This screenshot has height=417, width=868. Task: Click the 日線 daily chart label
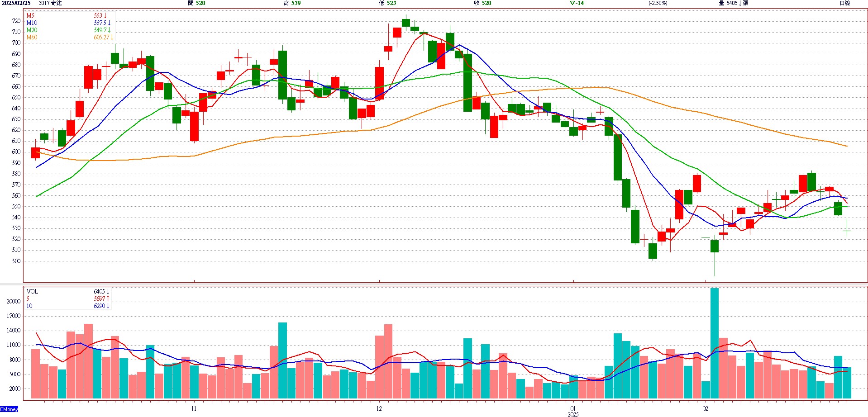(845, 3)
